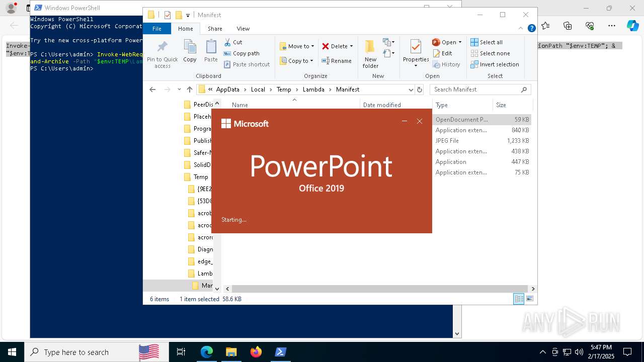Minimize the PowerPoint splash screen
The height and width of the screenshot is (362, 644).
pos(405,121)
